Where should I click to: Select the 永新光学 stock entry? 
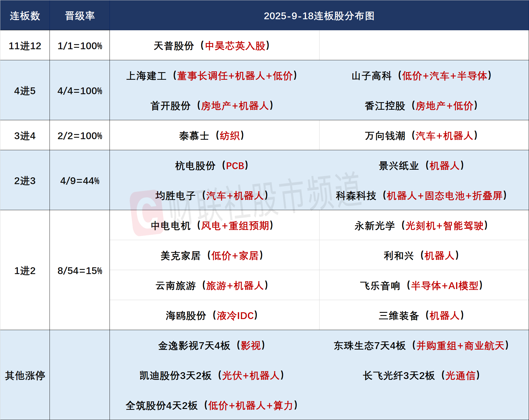[422, 225]
